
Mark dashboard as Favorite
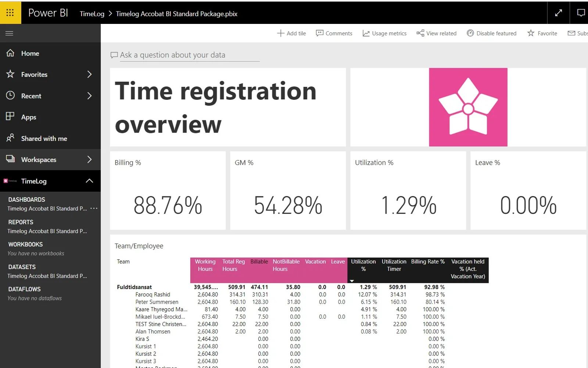point(542,33)
